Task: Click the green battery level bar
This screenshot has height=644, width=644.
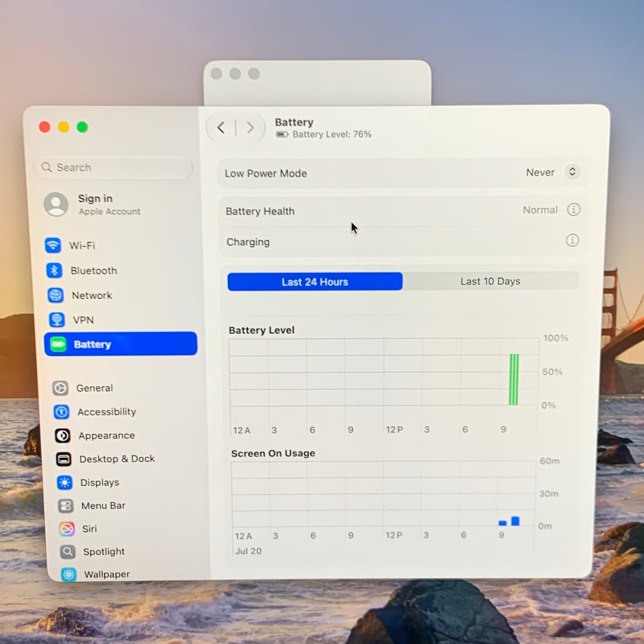Action: 514,379
